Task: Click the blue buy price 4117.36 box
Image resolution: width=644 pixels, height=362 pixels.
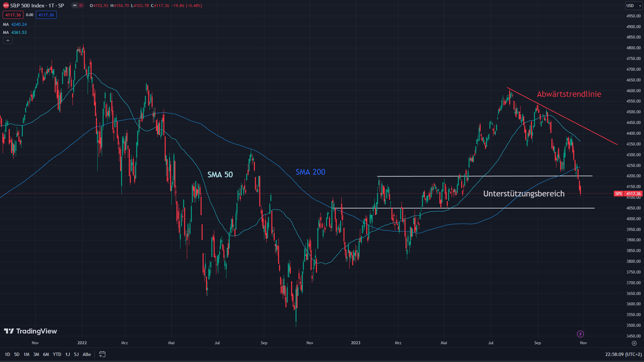Action: pyautogui.click(x=46, y=15)
